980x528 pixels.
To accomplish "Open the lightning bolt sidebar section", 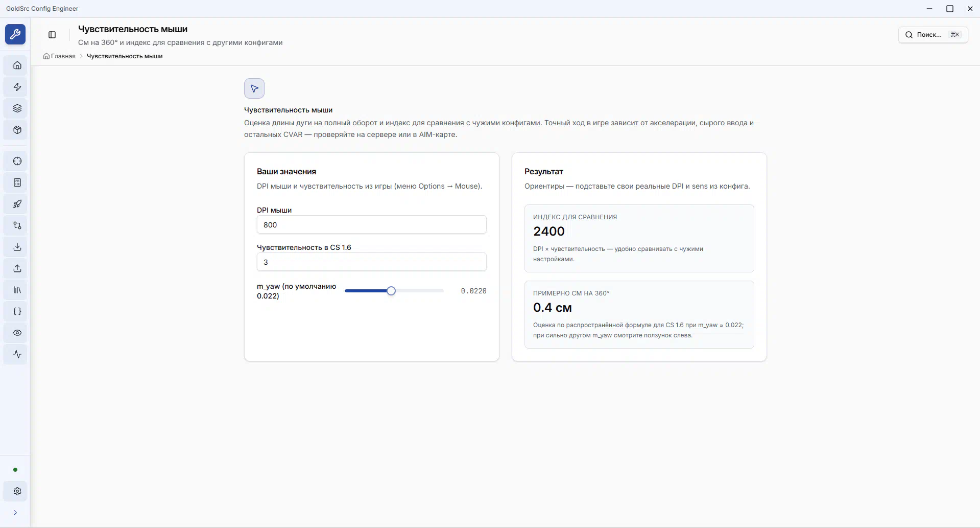I will coord(17,87).
